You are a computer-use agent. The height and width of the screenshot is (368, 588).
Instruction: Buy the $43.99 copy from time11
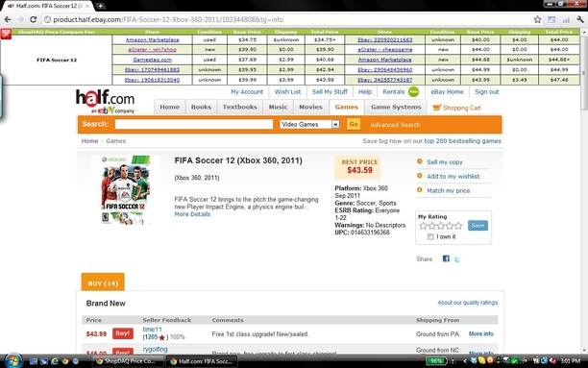pos(123,333)
